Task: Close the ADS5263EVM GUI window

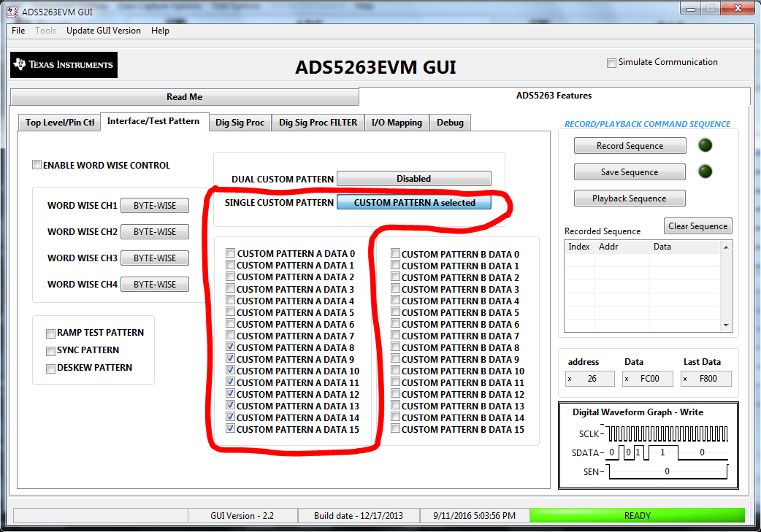Action: click(x=737, y=8)
